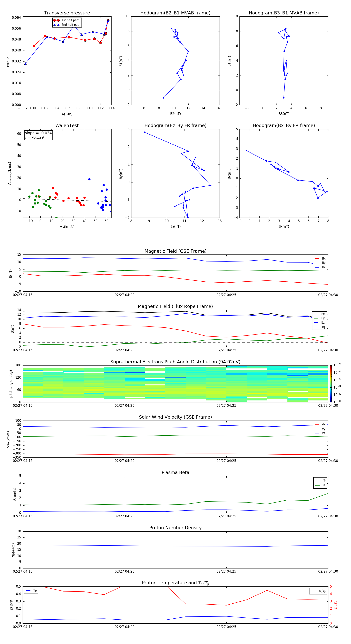Click the 'Bx' legend entry in GSE magnetic field
Viewport: 351px width, 644px height.
pos(320,259)
